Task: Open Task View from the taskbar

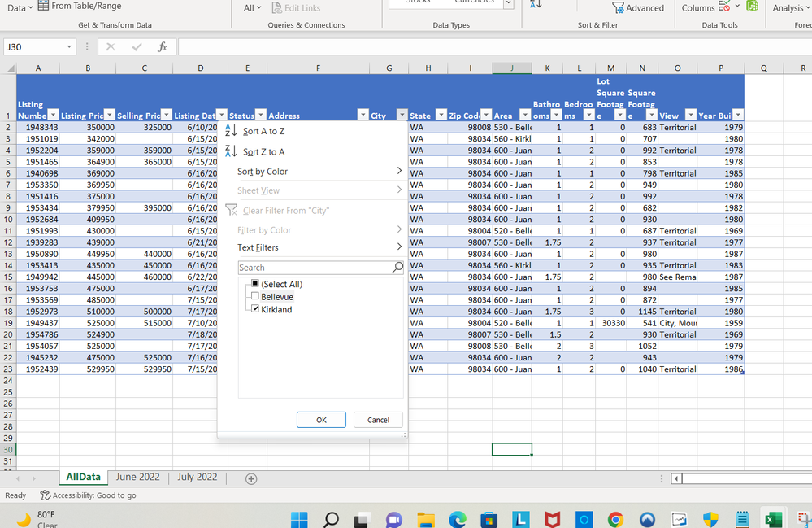Action: (363, 519)
